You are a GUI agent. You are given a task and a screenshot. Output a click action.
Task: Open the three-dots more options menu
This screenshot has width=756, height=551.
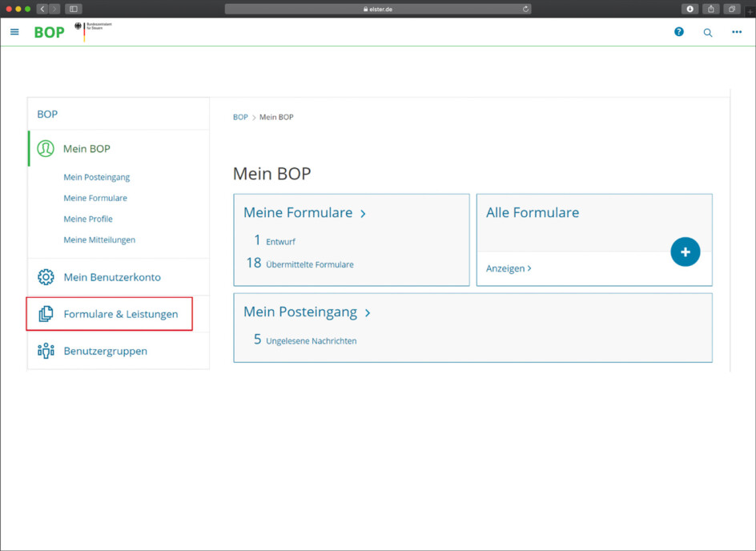[737, 32]
